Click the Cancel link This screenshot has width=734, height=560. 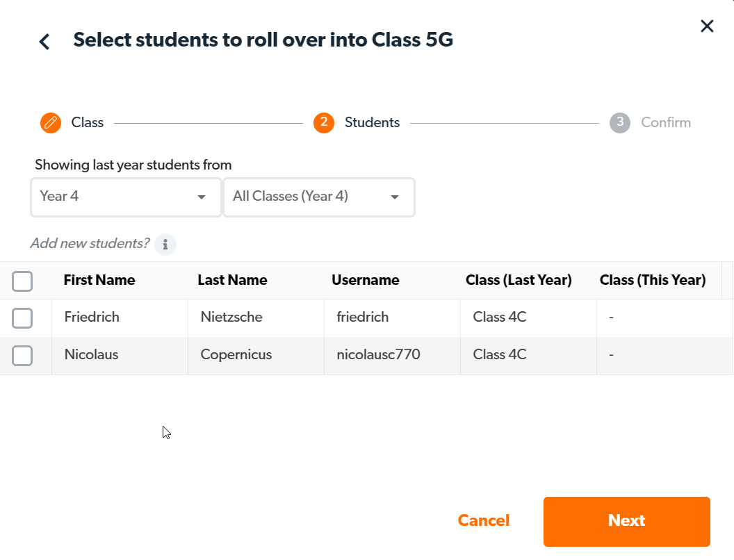[x=484, y=521]
